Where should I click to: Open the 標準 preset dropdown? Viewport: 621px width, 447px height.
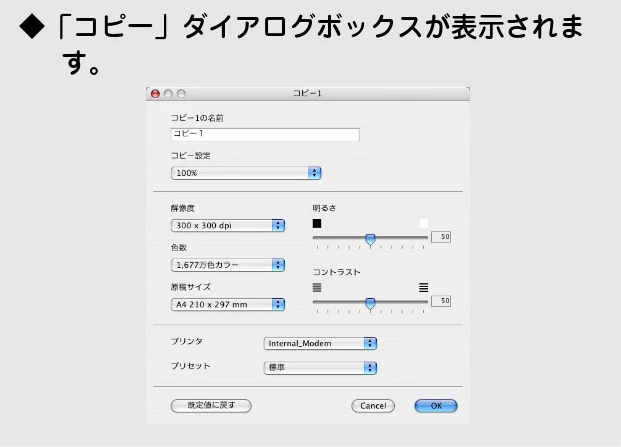click(x=320, y=368)
